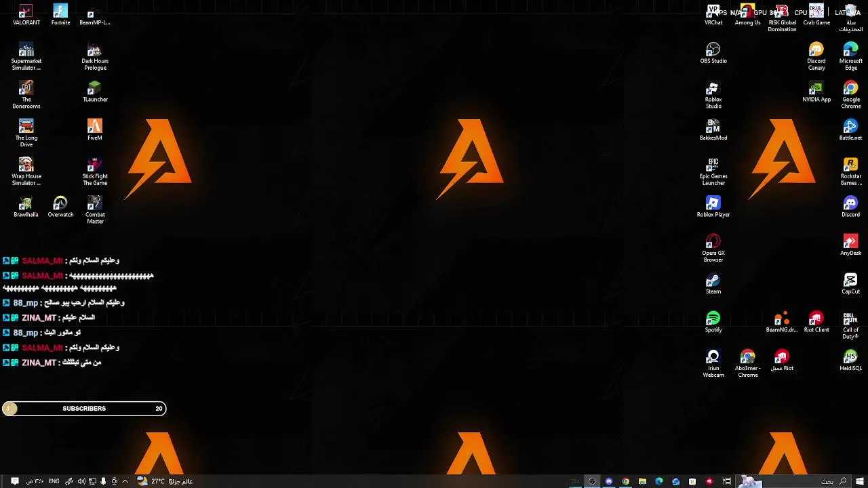Open the Spotify desktop shortcut
The height and width of the screenshot is (488, 868).
click(713, 323)
